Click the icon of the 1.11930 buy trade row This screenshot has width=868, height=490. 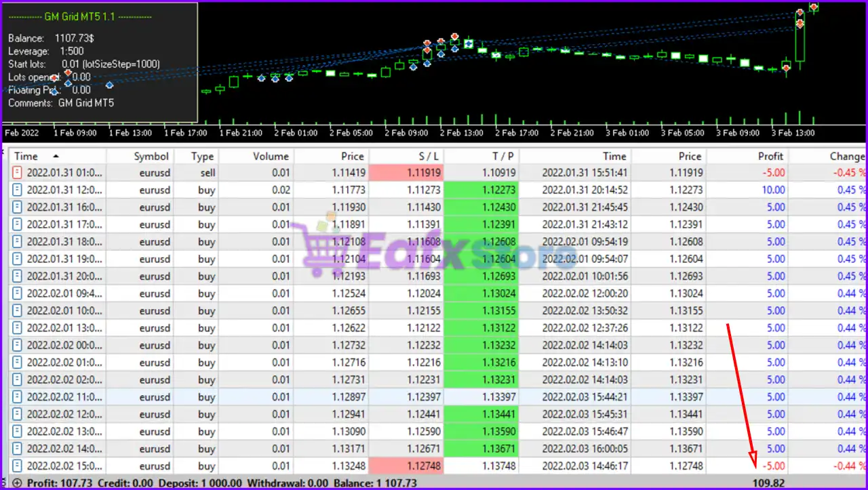(x=18, y=207)
